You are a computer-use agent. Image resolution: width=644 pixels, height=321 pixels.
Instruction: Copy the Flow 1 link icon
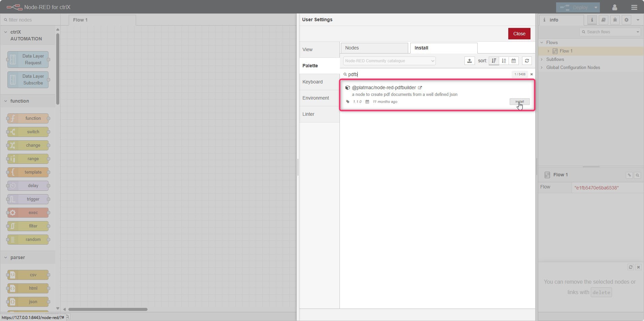(629, 175)
